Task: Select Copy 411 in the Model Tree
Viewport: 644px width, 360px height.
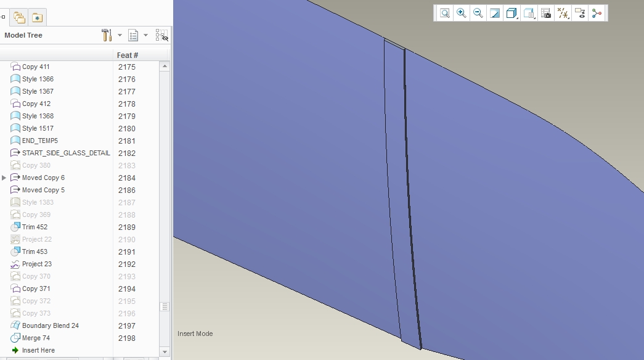Action: click(36, 67)
